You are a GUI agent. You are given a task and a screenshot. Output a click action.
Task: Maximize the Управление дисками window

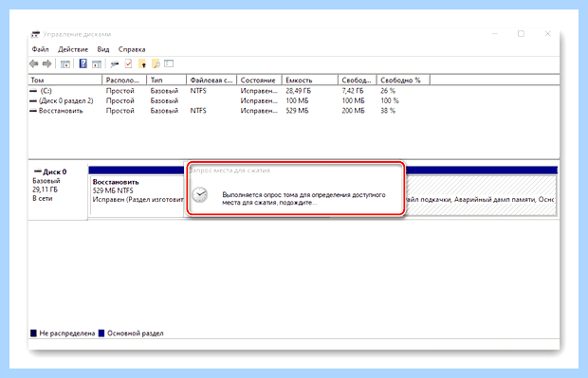(521, 34)
